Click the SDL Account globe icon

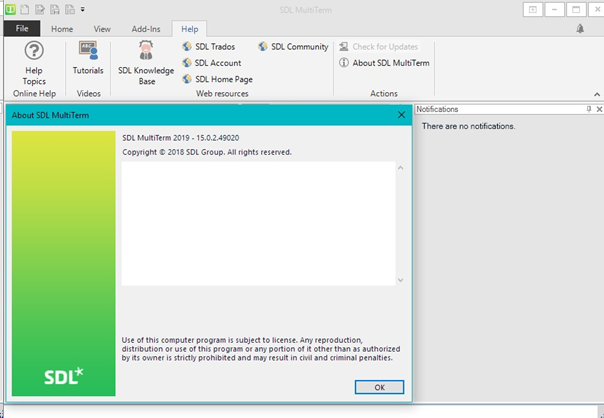(187, 62)
